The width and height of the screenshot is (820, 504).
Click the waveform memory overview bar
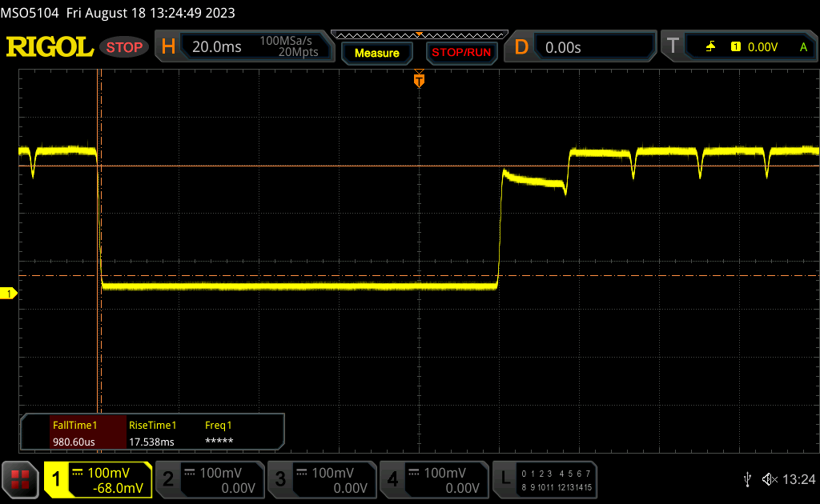point(419,34)
